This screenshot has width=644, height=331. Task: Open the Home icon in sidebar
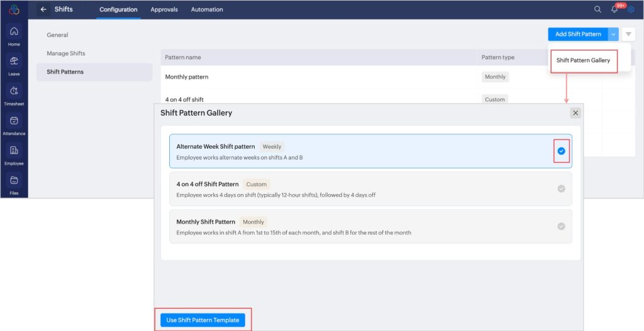pyautogui.click(x=14, y=32)
